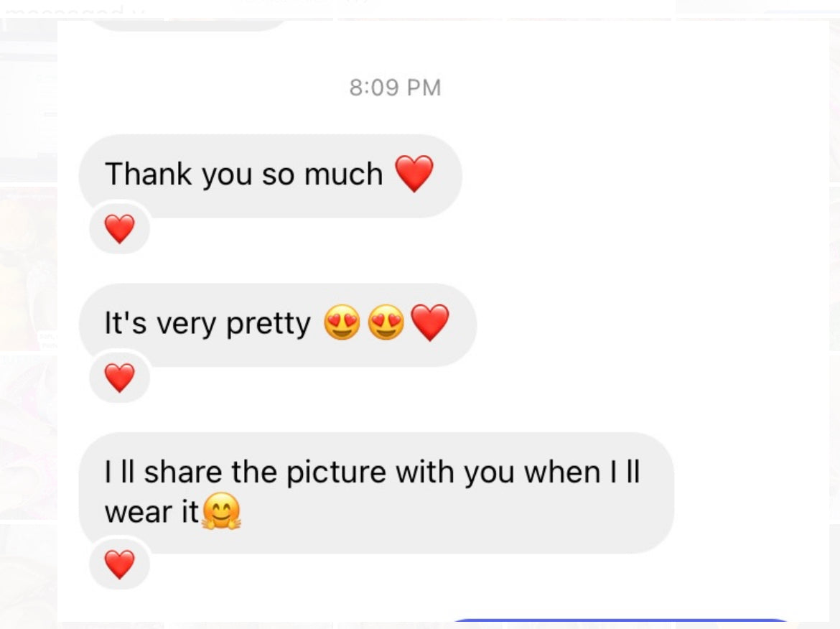This screenshot has height=629, width=840.
Task: Click hugging face emoji after "wear it"
Action: coord(221,513)
